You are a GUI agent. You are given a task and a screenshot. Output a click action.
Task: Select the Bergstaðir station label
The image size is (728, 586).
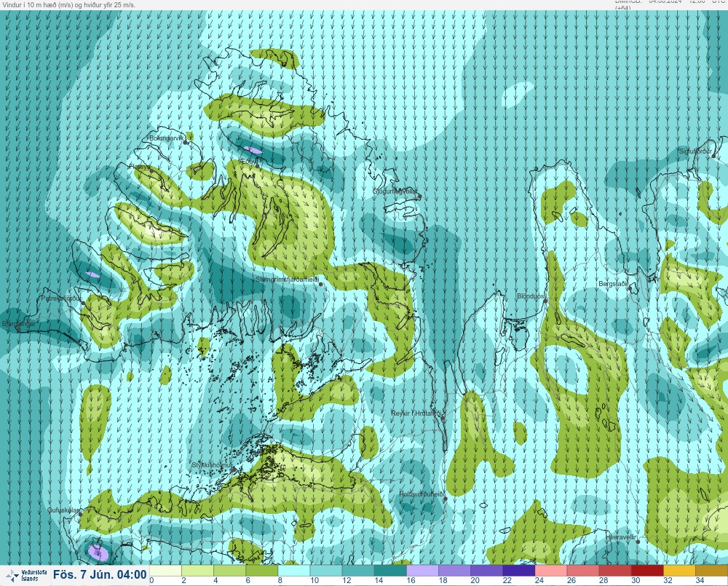pyautogui.click(x=613, y=284)
